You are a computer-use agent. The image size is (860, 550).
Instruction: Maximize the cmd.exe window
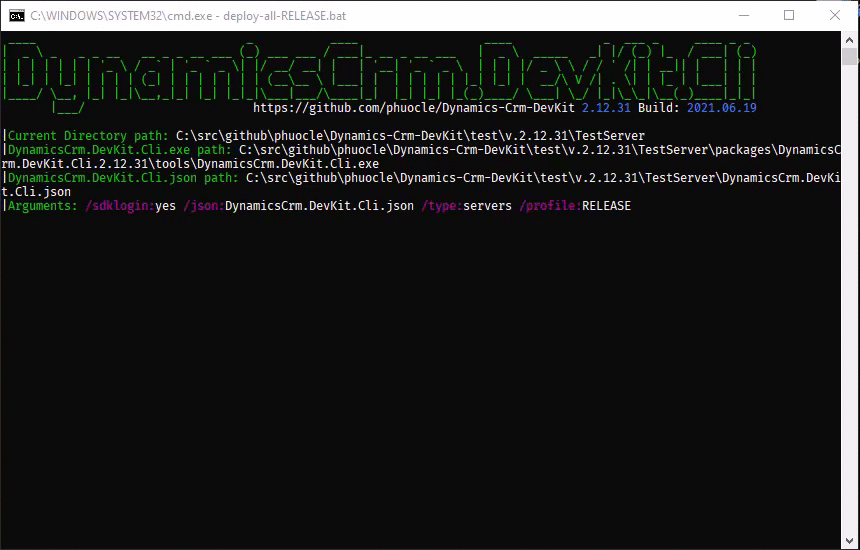coord(789,15)
